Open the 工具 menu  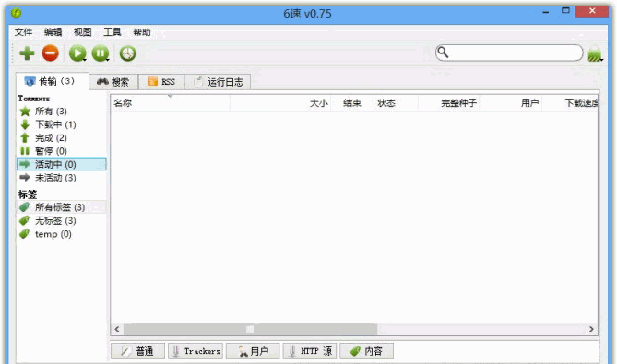(113, 32)
